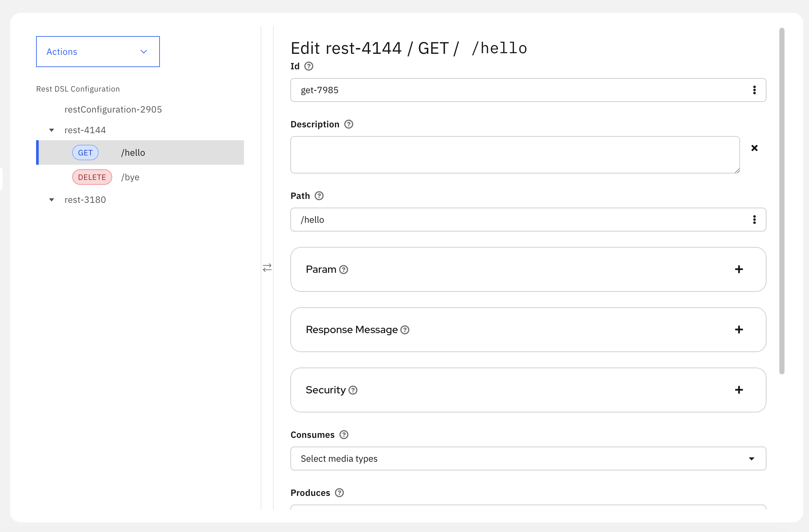The height and width of the screenshot is (532, 809).
Task: Select the DELETE /bye endpoint
Action: pos(130,177)
